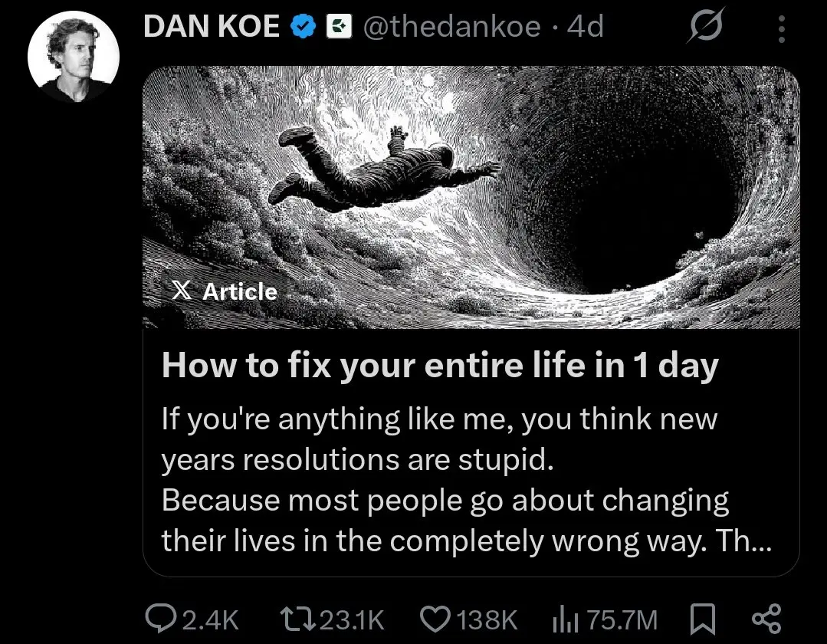View the 75.7M post analytics icon
The width and height of the screenshot is (827, 644).
click(x=565, y=619)
